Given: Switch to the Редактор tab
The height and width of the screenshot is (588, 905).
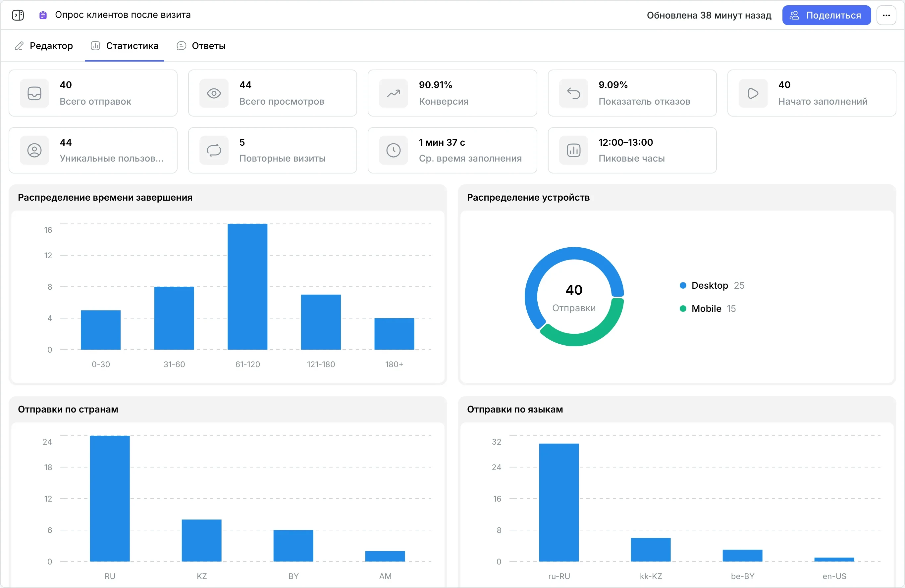Looking at the screenshot, I should (44, 46).
